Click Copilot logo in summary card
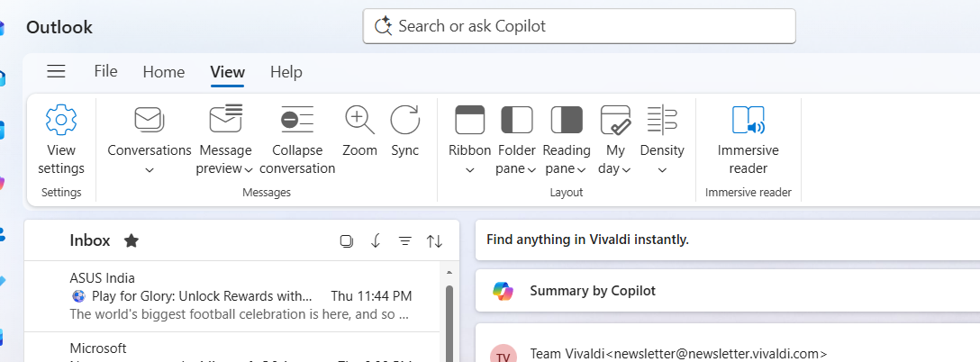Screen dimensions: 980x362 [x=503, y=291]
